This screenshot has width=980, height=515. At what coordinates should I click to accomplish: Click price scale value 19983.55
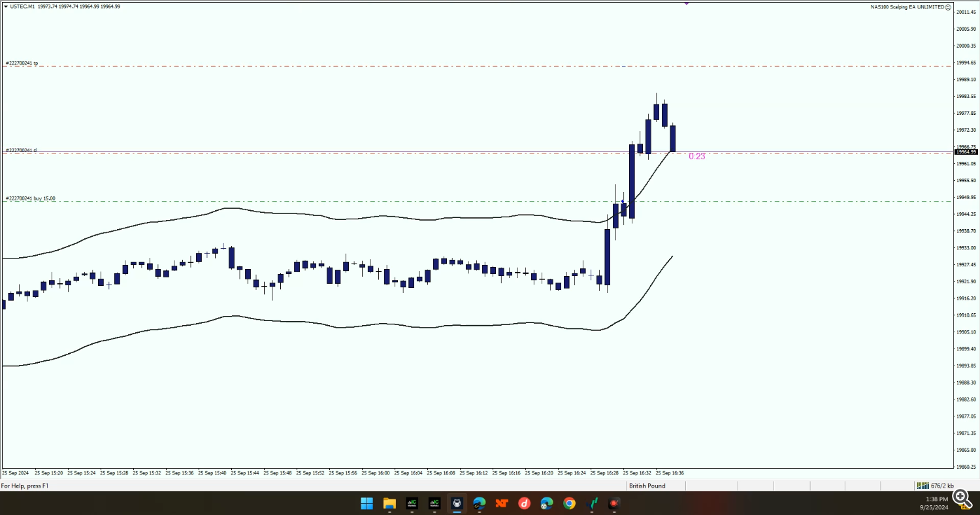966,96
